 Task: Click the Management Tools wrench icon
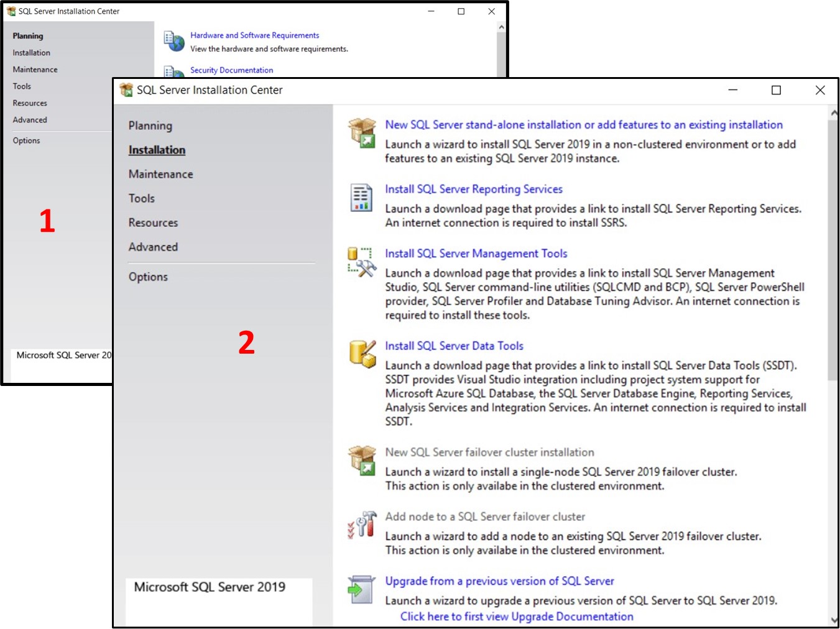[x=362, y=262]
